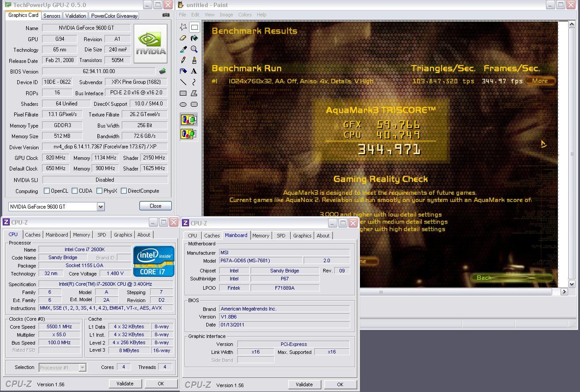The width and height of the screenshot is (580, 392).
Task: Choose transparent selection option in Paint toolbox
Action: click(189, 134)
